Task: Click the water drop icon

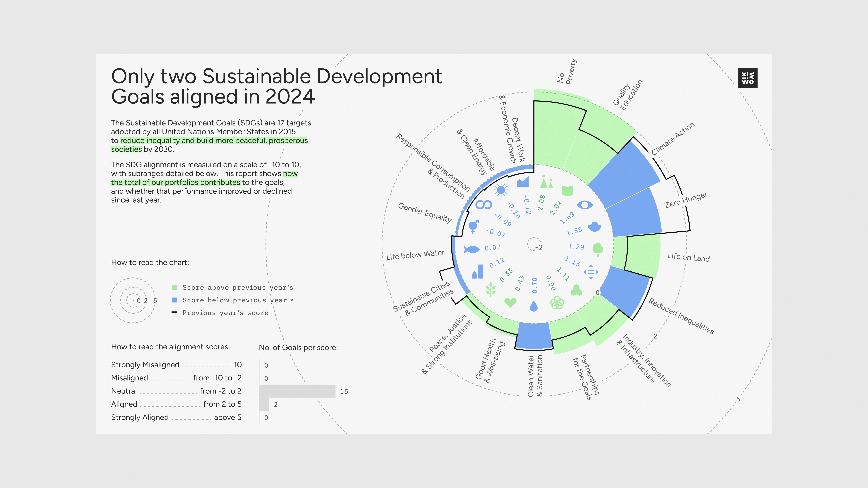Action: (533, 306)
